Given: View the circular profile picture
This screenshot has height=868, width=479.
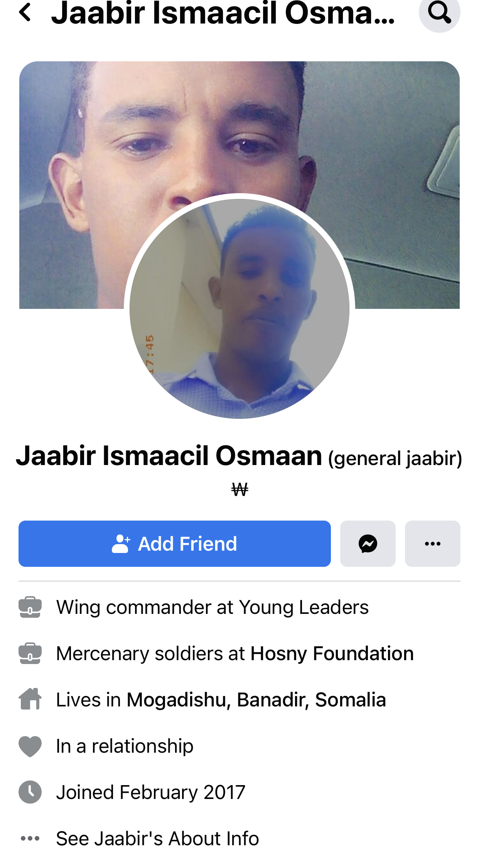Looking at the screenshot, I should pos(239,308).
